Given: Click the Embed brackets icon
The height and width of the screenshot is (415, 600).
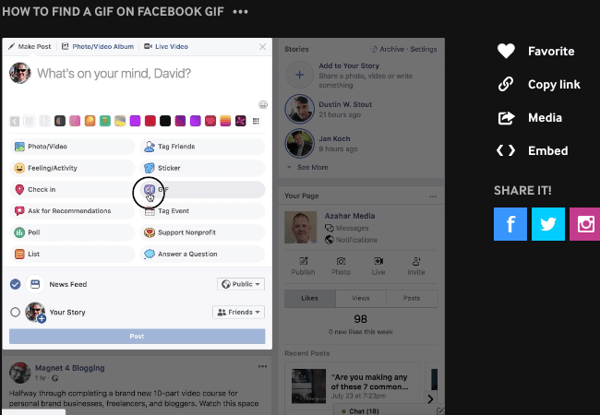Looking at the screenshot, I should tap(506, 151).
